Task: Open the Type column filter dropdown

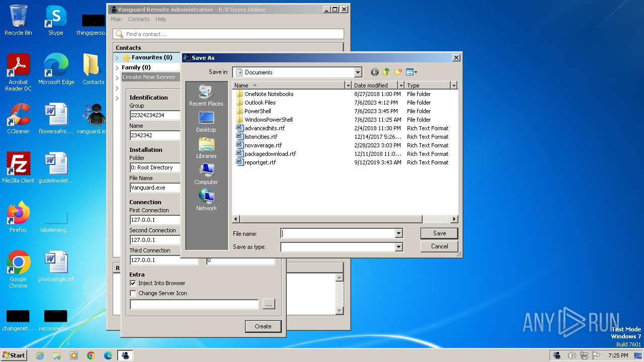Action: point(454,85)
